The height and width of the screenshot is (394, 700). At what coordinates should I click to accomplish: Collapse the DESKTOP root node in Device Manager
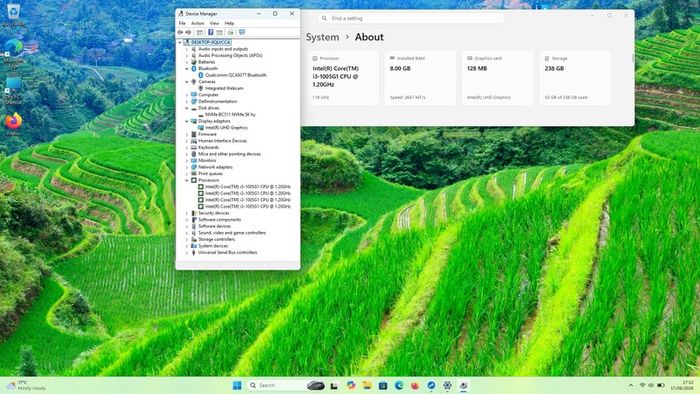point(180,42)
